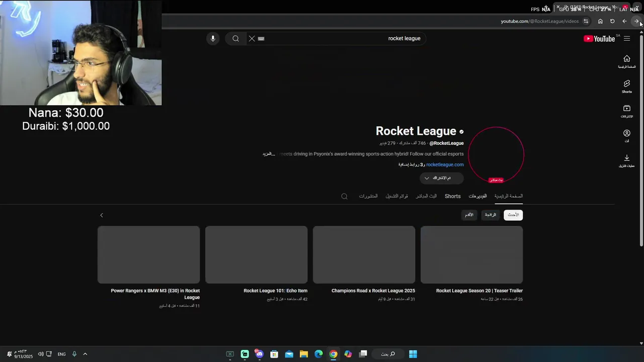
Task: Click the YouTube logo
Action: click(x=599, y=39)
